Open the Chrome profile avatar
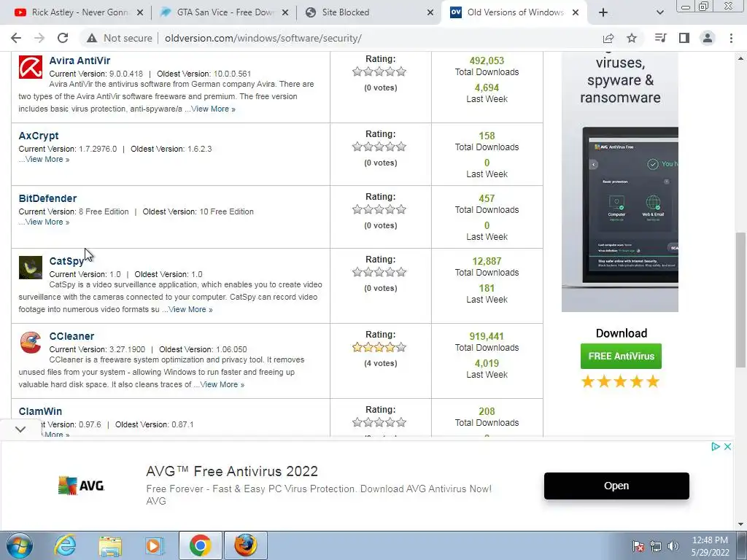This screenshot has height=560, width=747. pyautogui.click(x=708, y=38)
